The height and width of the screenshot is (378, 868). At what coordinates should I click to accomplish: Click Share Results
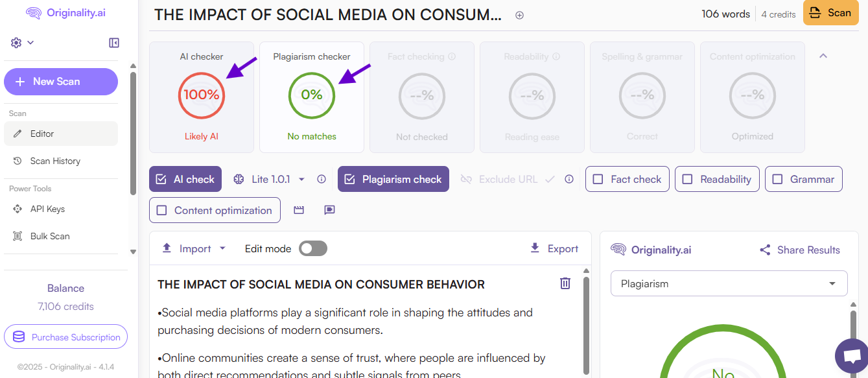[x=799, y=250]
